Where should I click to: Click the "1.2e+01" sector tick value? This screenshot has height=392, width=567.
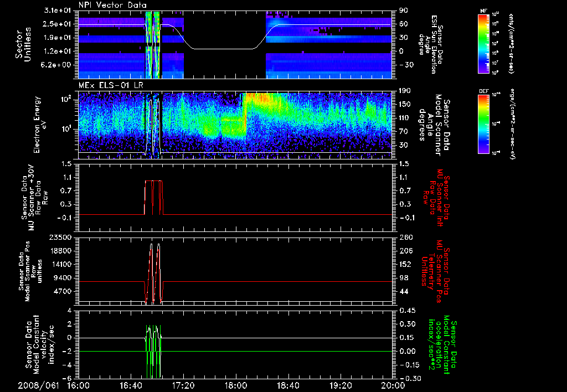click(57, 51)
